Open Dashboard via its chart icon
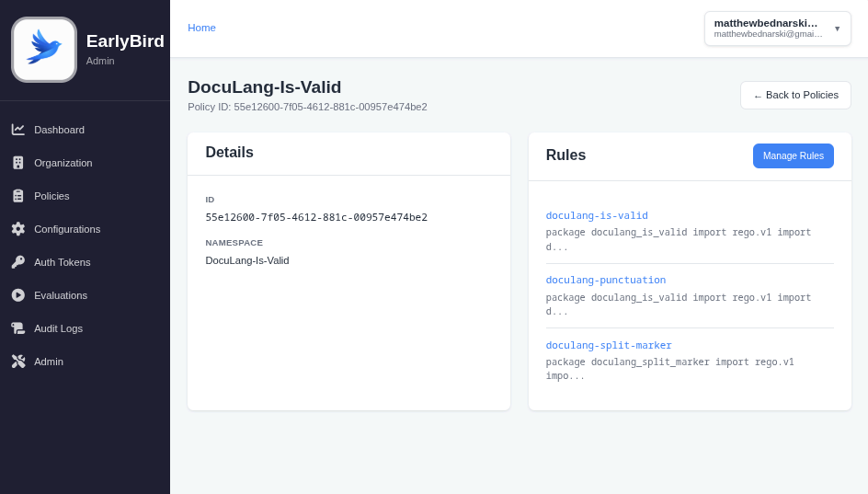Viewport: 868px width, 494px height. coord(18,130)
